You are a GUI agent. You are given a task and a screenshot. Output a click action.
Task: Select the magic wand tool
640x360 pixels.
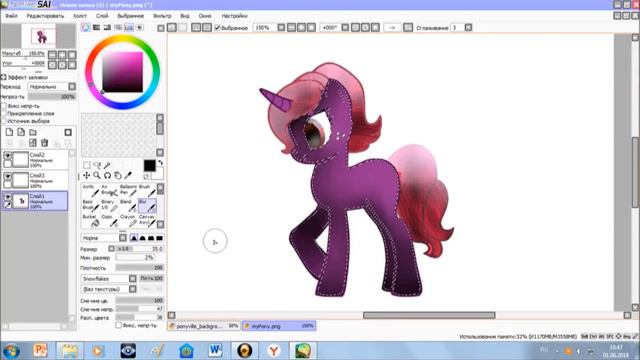pos(107,165)
